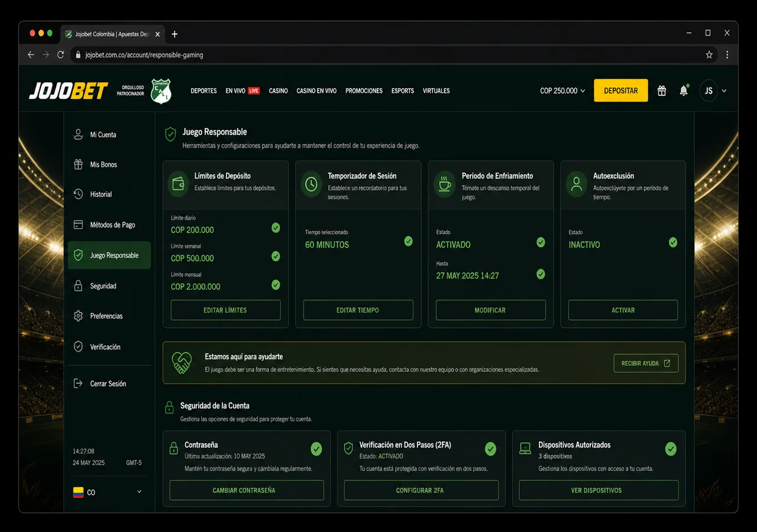Click checkmark beside INACTIVO status
The height and width of the screenshot is (532, 757).
tap(673, 242)
